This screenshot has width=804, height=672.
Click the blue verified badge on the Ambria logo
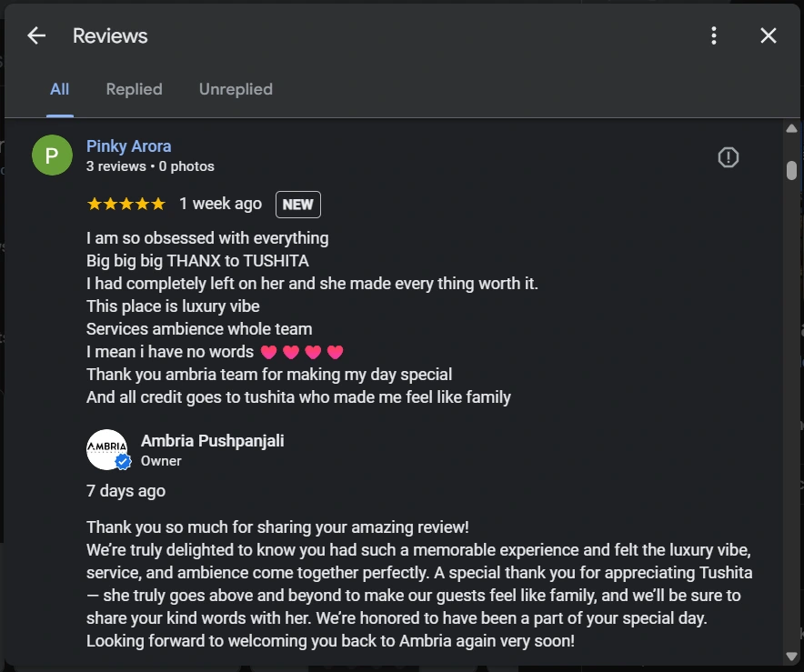click(x=123, y=462)
